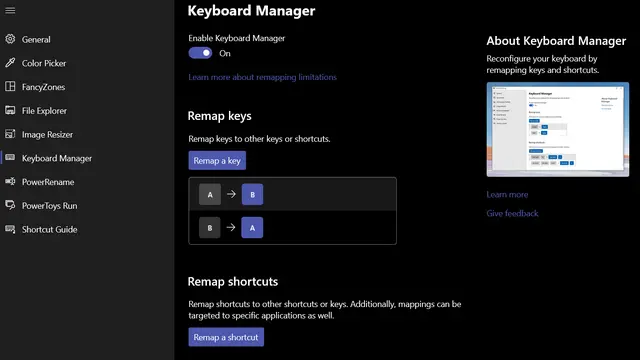Screen dimensions: 640x360
Task: Click the Remap a shortcut button
Action: (x=226, y=337)
